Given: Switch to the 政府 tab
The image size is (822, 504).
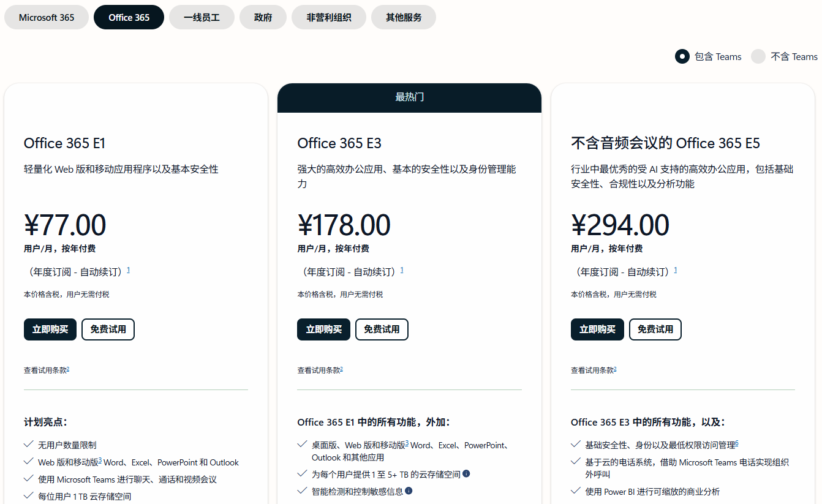Looking at the screenshot, I should 263,17.
